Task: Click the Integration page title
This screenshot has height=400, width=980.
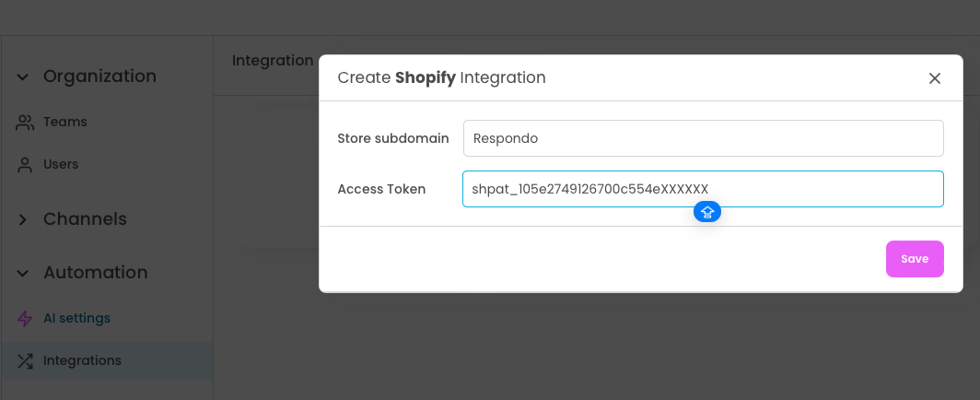Action: point(273,61)
